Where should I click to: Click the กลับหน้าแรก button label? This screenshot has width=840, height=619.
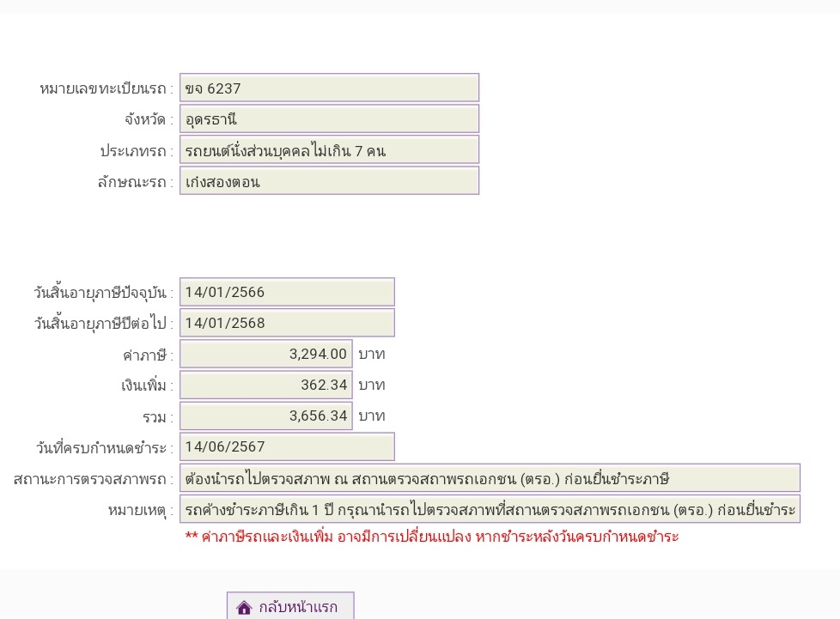coord(298,607)
